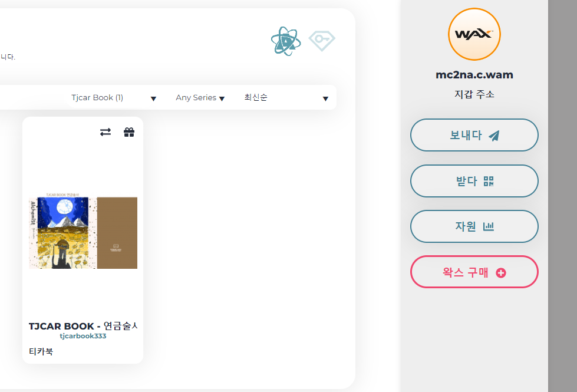
Task: Click the 왁스 구매 buy button
Action: coord(474,272)
